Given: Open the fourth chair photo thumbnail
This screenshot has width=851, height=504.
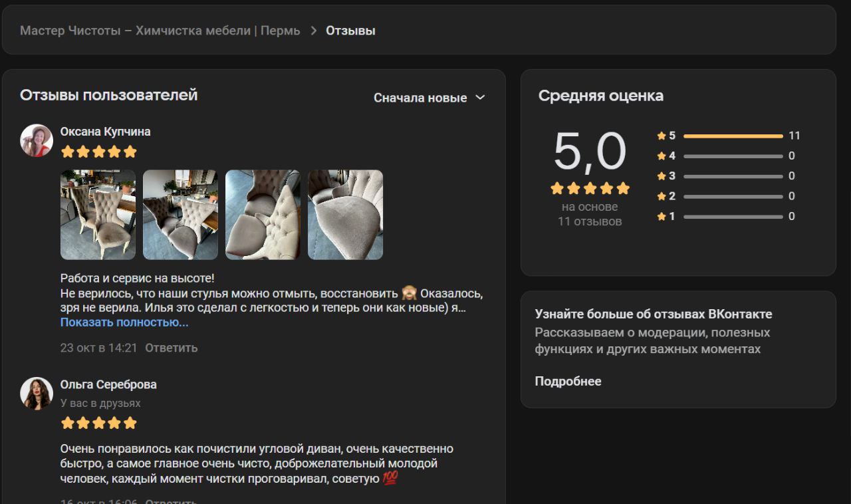Looking at the screenshot, I should 345,214.
